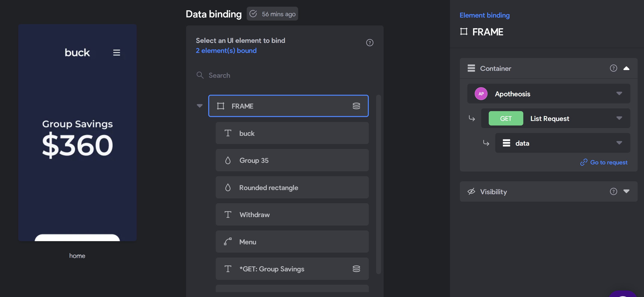
Task: Select the *GET: Group Savings element
Action: [292, 269]
